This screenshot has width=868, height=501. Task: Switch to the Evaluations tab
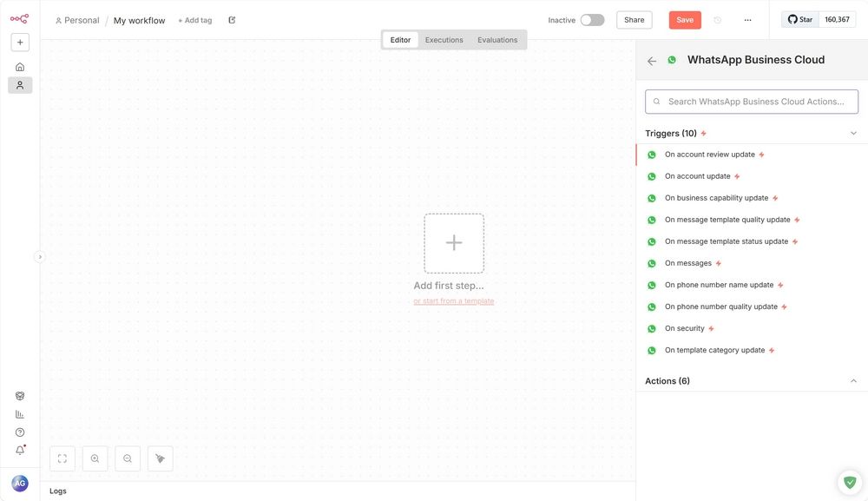(x=496, y=38)
